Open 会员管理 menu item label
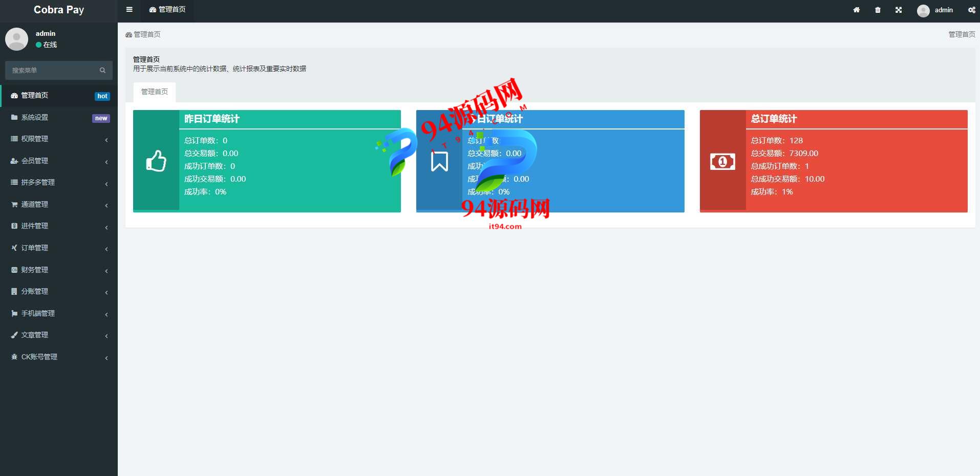Viewport: 980px width, 476px height. click(35, 161)
